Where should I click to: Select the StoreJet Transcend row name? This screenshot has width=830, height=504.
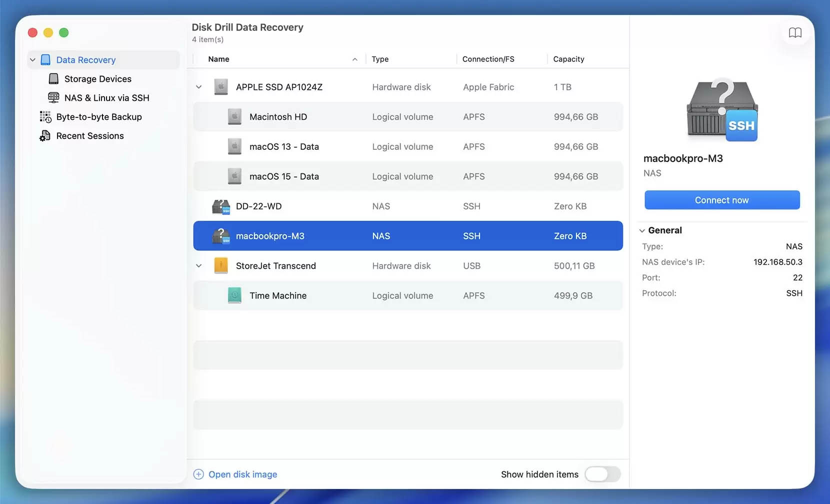click(276, 266)
